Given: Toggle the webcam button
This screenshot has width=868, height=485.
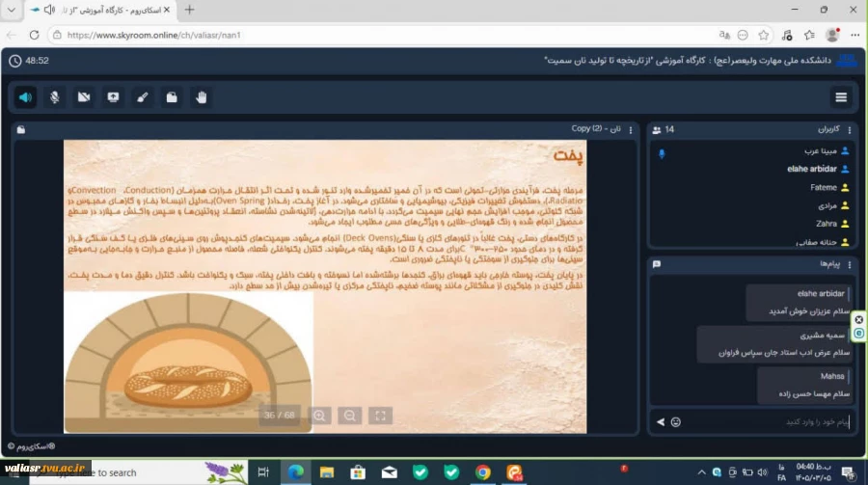Looking at the screenshot, I should pos(84,97).
